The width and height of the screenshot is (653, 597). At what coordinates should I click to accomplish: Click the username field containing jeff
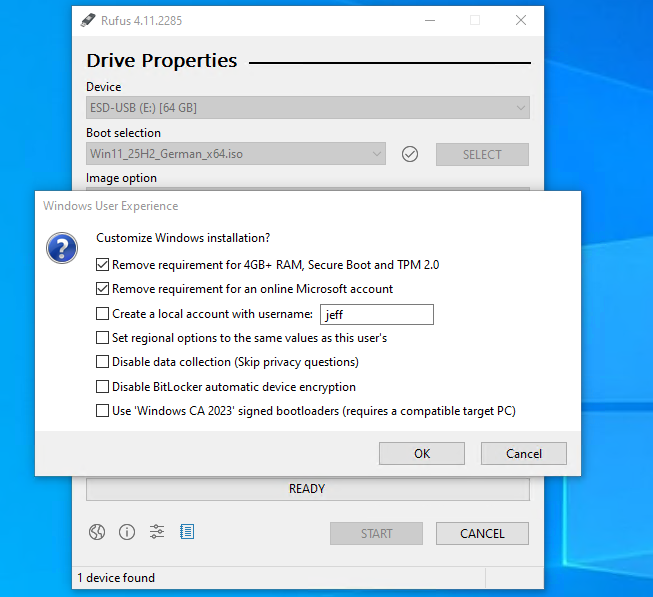[376, 315]
